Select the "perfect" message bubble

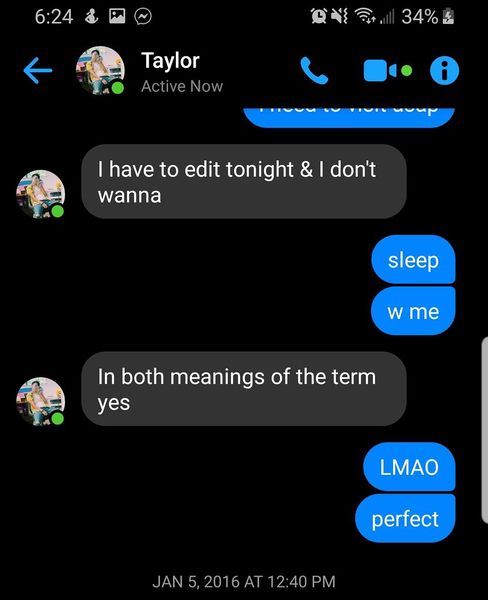(x=405, y=518)
